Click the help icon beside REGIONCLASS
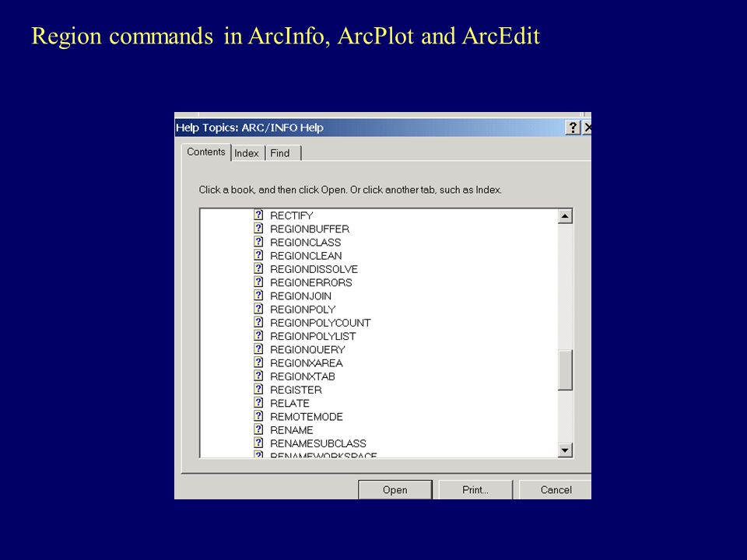 tap(258, 242)
